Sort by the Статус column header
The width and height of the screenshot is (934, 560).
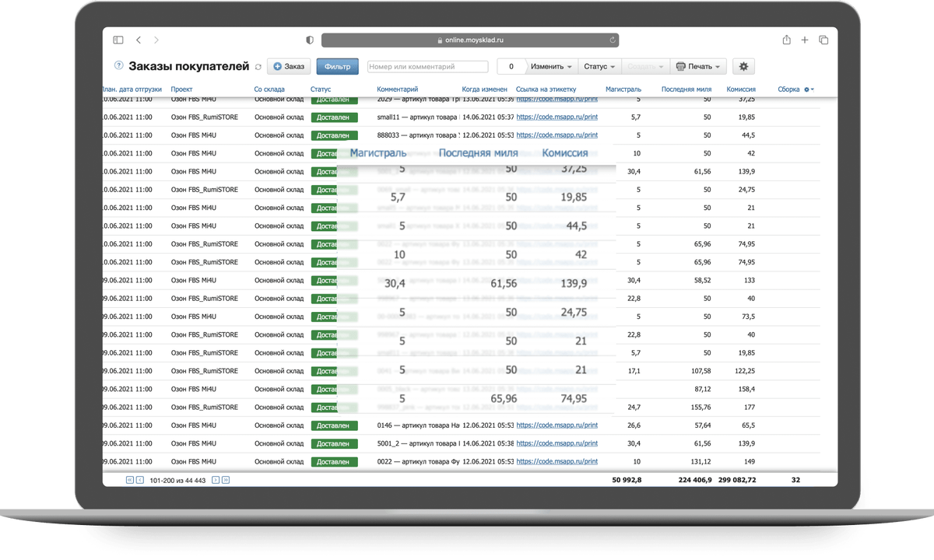[321, 89]
